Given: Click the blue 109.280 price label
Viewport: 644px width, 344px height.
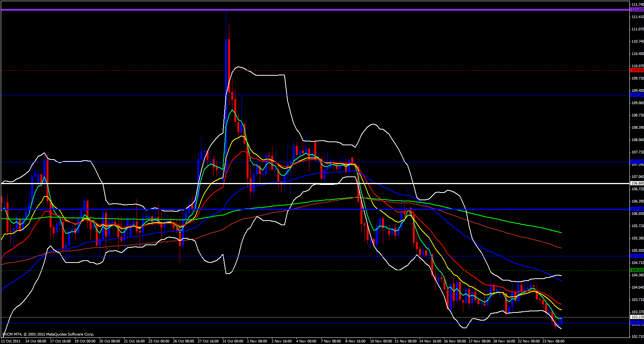Looking at the screenshot, I should [637, 95].
